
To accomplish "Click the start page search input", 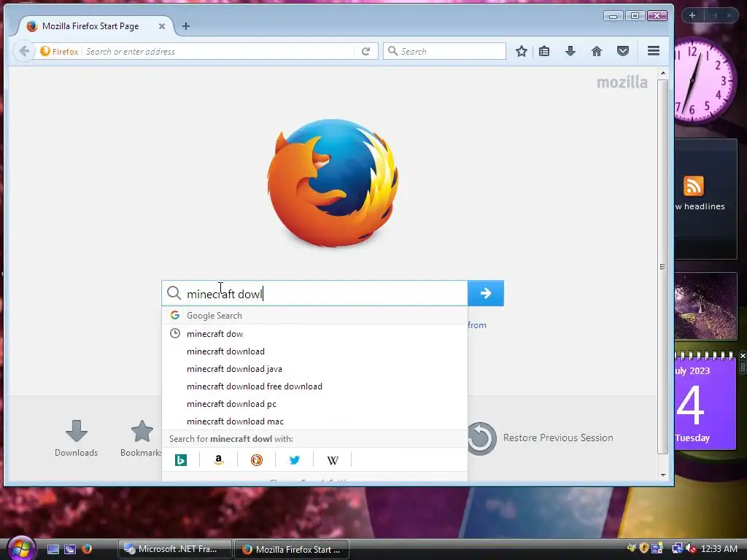I will click(x=315, y=293).
